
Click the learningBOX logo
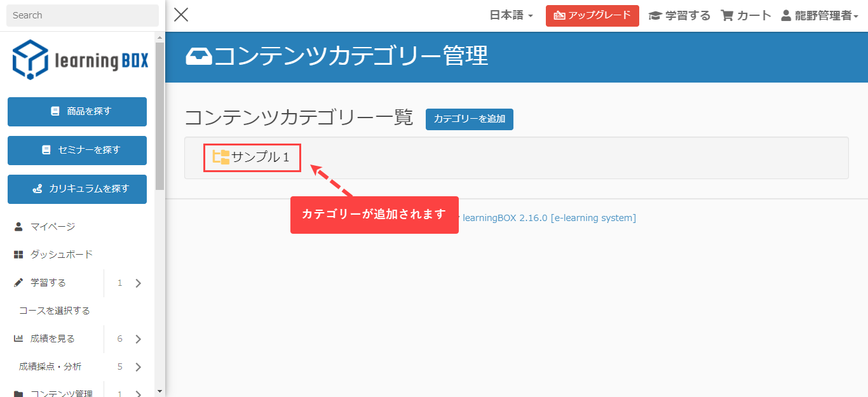coord(80,60)
